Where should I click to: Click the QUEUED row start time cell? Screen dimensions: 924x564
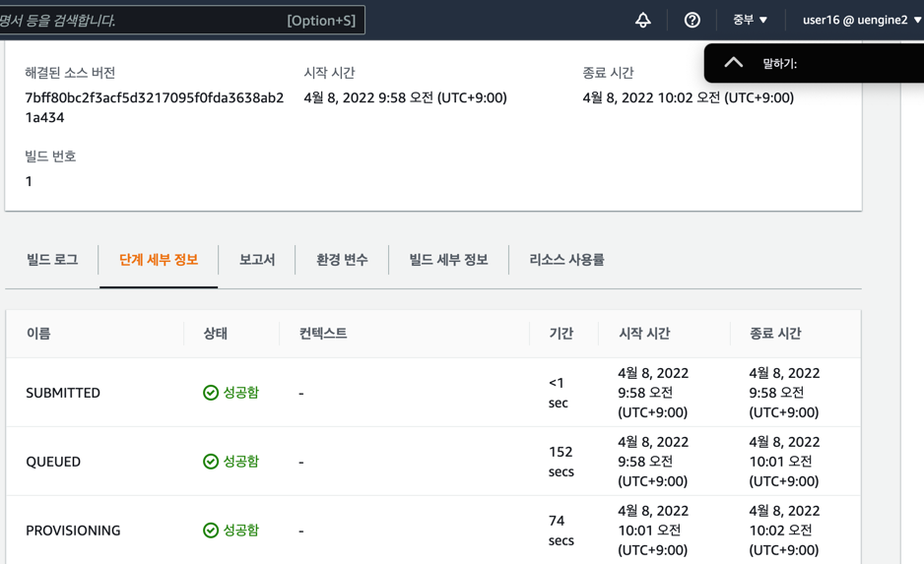coord(653,462)
